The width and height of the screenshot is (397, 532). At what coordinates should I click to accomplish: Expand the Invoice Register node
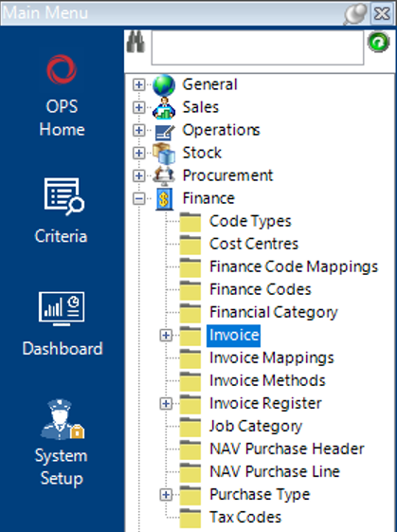(166, 403)
